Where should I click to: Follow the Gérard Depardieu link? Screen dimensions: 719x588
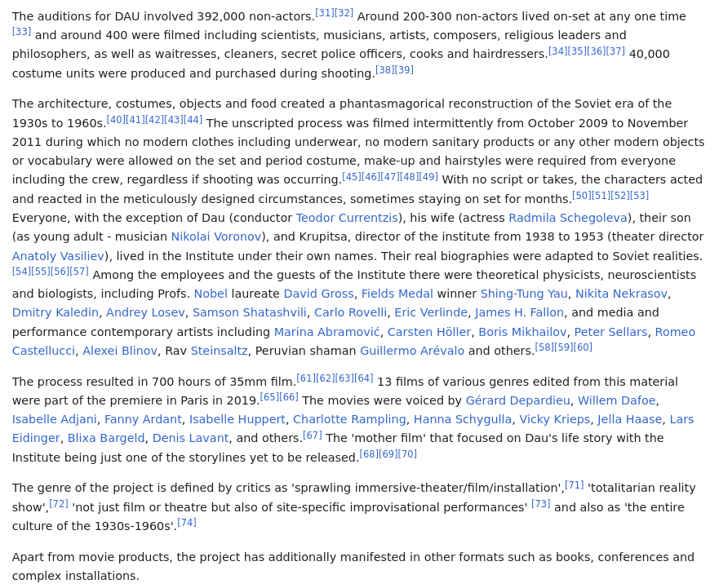pyautogui.click(x=517, y=400)
